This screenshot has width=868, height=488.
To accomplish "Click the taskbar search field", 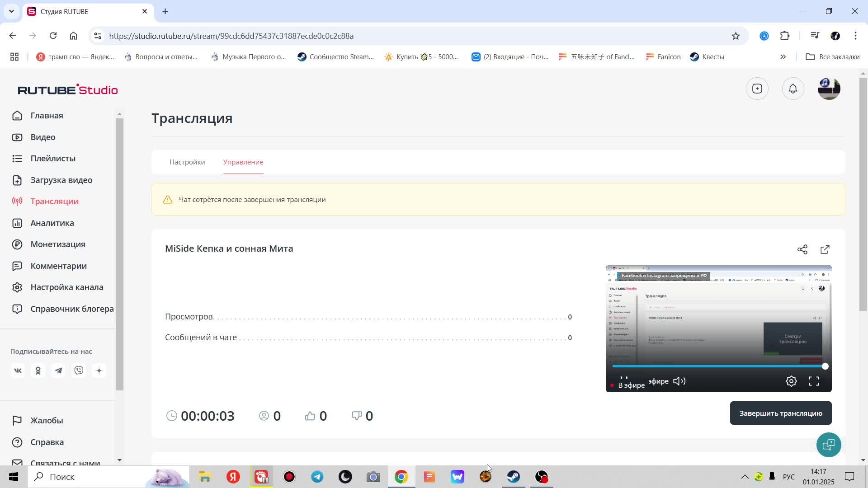I will [108, 477].
